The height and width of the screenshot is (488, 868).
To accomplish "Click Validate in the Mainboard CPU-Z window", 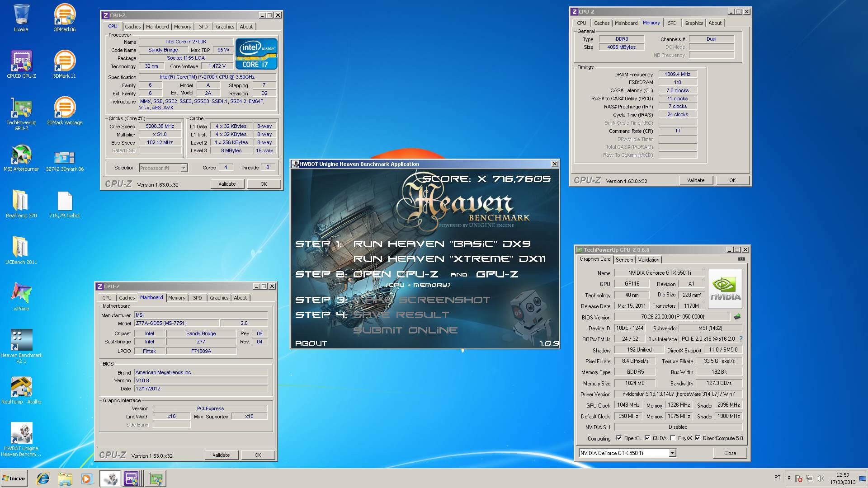I will point(221,455).
